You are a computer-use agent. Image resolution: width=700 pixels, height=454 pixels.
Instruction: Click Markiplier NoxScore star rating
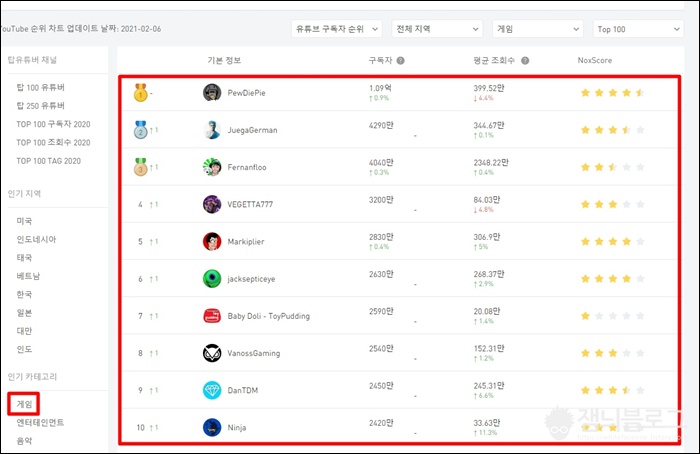pos(612,242)
